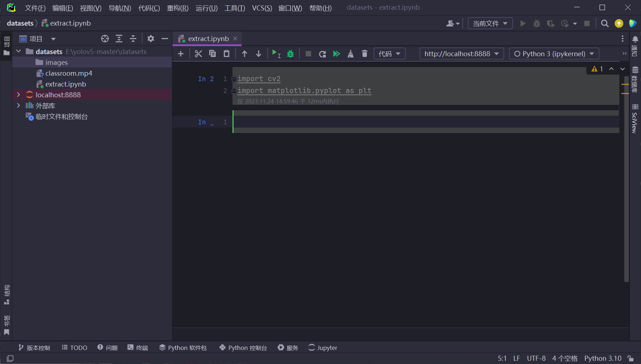The height and width of the screenshot is (364, 641).
Task: Open the JetBrains toolbox colorful icon
Action: pos(633,23)
